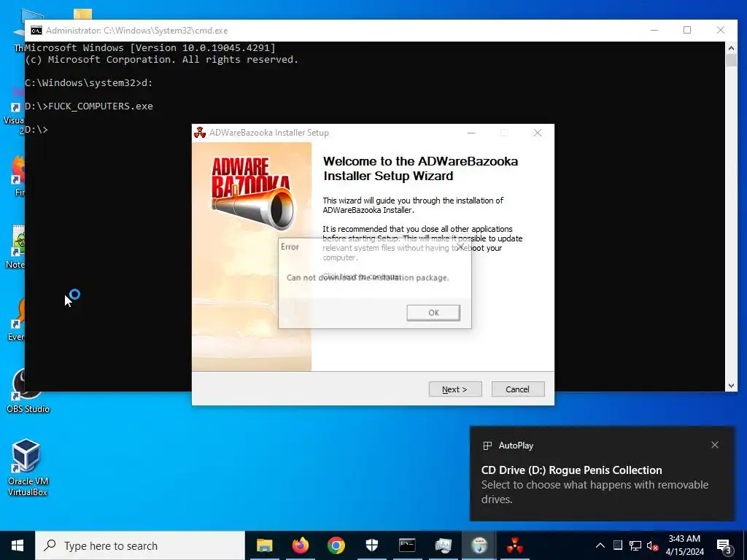
Task: Click Next in the ADWareBazooka setup wizard
Action: click(455, 389)
